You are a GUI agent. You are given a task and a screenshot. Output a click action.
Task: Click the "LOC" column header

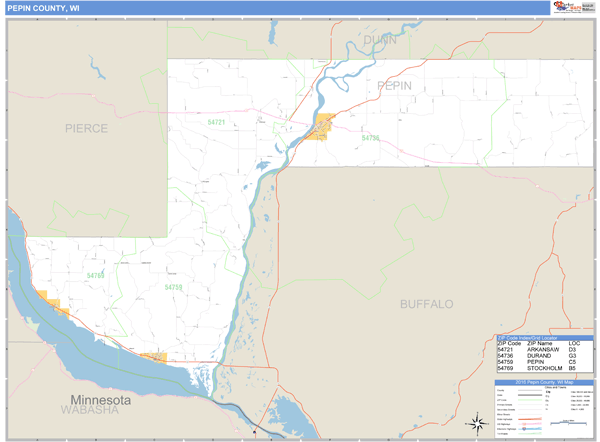pyautogui.click(x=574, y=343)
